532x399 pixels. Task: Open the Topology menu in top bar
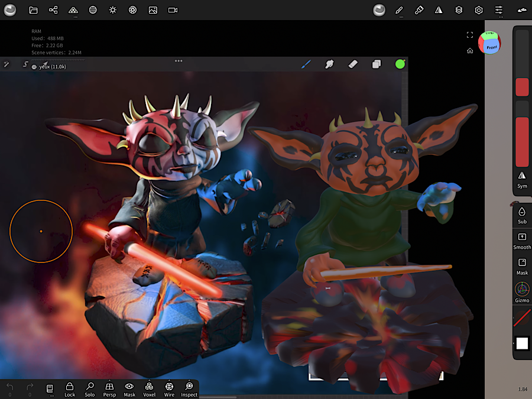tap(73, 10)
